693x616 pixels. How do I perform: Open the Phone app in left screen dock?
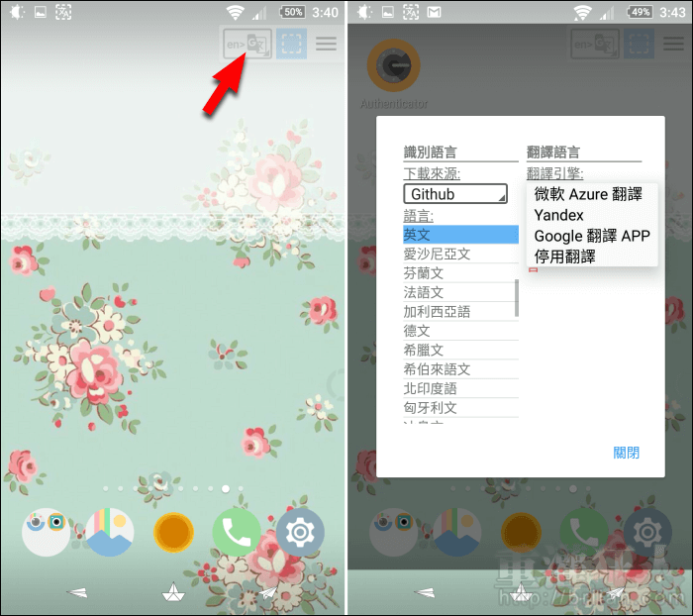click(237, 534)
